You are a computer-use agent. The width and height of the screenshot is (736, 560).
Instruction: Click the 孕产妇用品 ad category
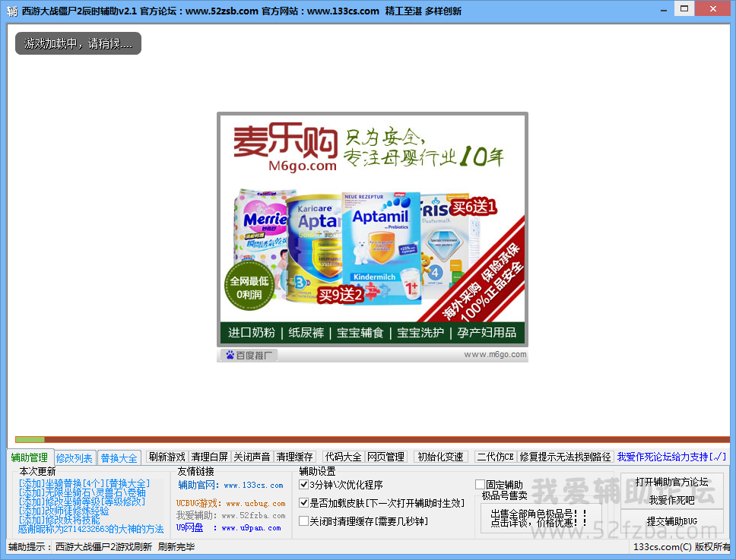point(487,333)
